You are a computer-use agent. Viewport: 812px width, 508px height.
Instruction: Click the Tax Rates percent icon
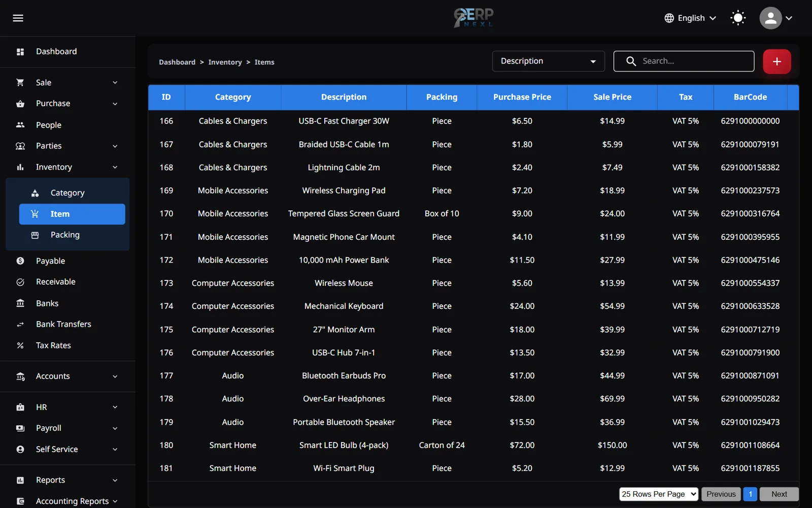click(x=20, y=345)
